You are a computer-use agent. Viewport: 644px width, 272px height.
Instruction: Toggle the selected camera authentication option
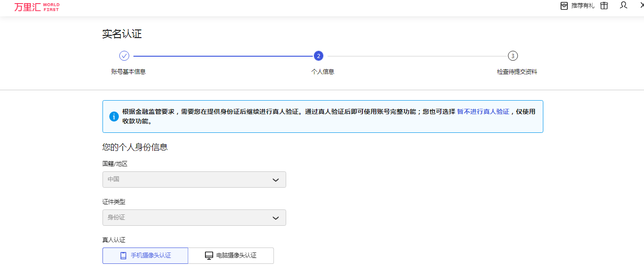pos(145,255)
